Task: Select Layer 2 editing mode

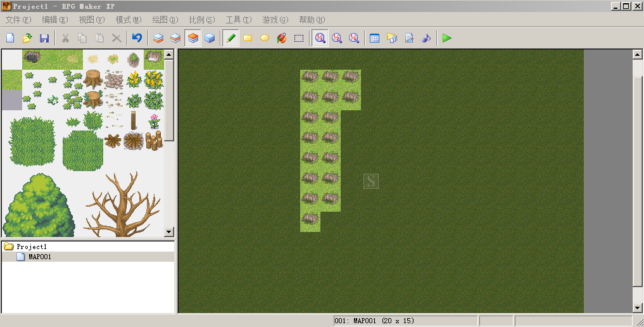Action: click(175, 38)
